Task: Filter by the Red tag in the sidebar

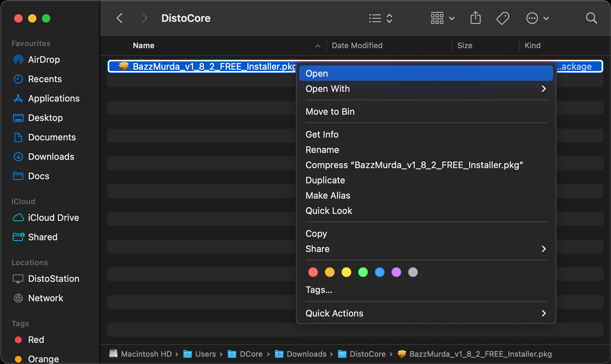Action: [29, 340]
